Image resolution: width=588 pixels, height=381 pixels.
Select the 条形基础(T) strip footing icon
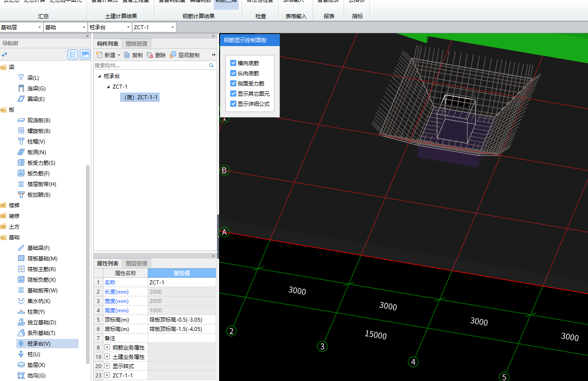21,333
